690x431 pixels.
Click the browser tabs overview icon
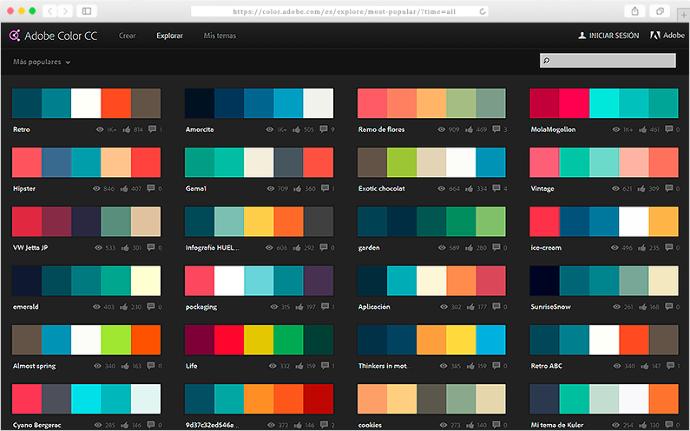coord(660,11)
